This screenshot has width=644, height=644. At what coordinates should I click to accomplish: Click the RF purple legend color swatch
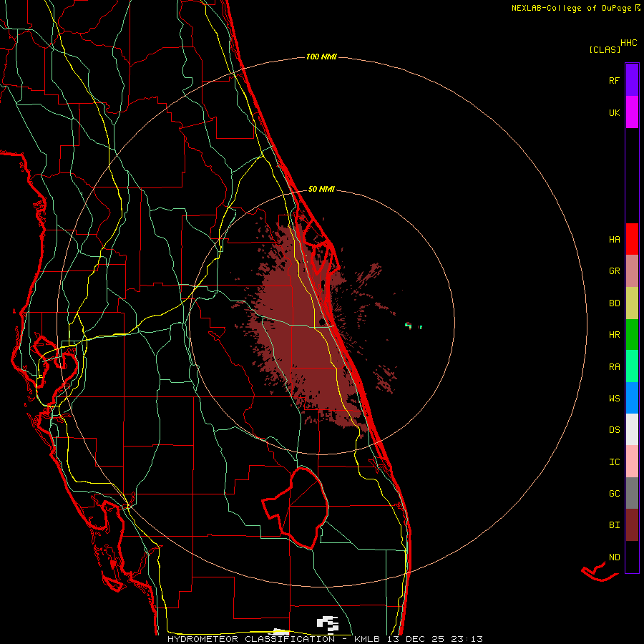[632, 80]
